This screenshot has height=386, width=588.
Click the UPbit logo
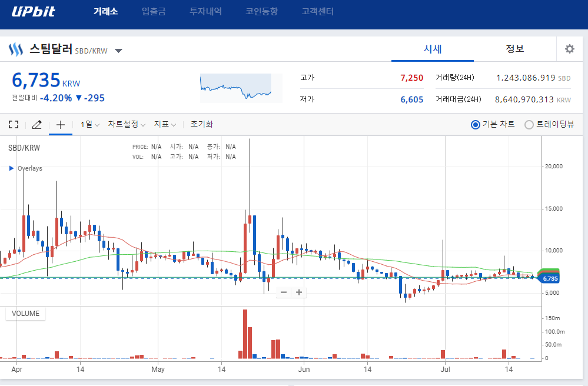pos(34,12)
